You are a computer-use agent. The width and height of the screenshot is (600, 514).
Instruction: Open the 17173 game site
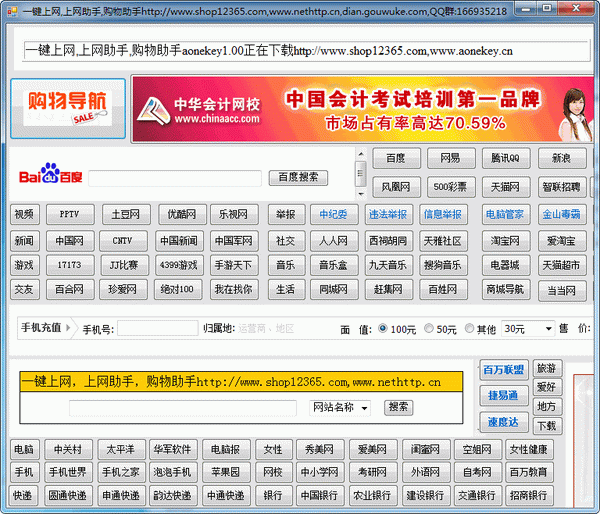click(x=70, y=265)
